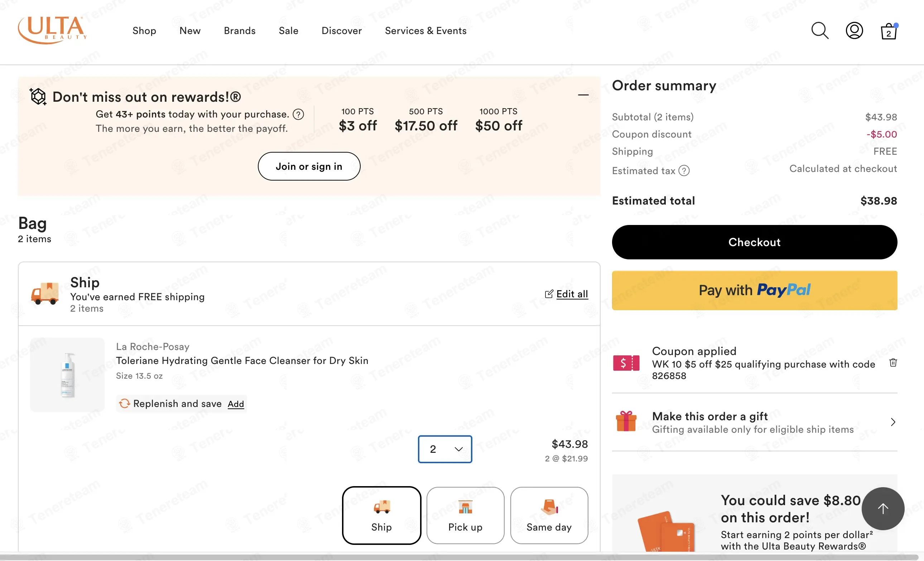Click the Size 13.5 oz text

[x=139, y=376]
